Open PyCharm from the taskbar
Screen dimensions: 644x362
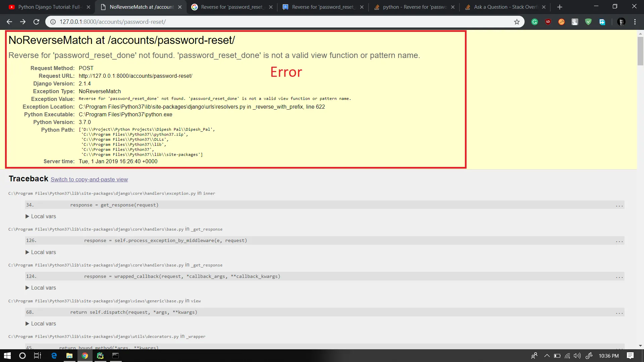100,356
